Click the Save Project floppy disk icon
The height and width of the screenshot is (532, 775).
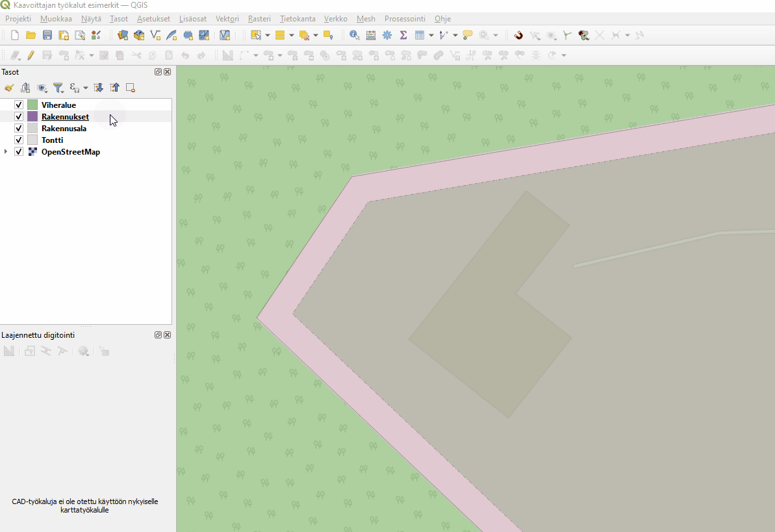(x=47, y=35)
